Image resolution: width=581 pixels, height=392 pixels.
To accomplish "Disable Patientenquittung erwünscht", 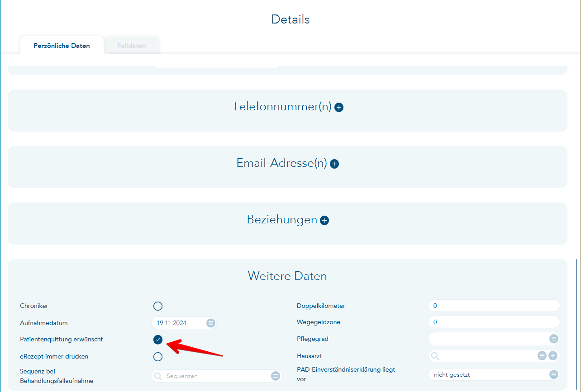I will (157, 340).
